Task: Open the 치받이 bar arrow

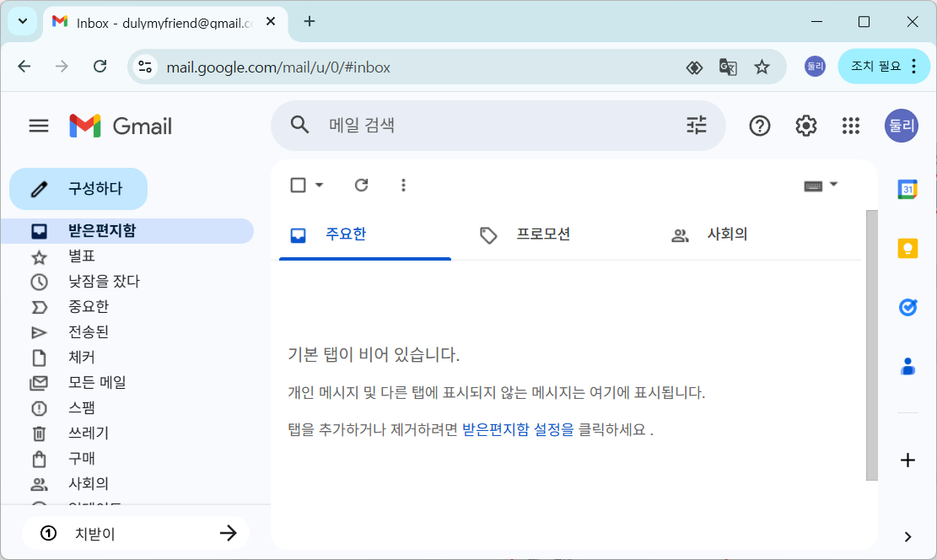Action: (x=229, y=533)
